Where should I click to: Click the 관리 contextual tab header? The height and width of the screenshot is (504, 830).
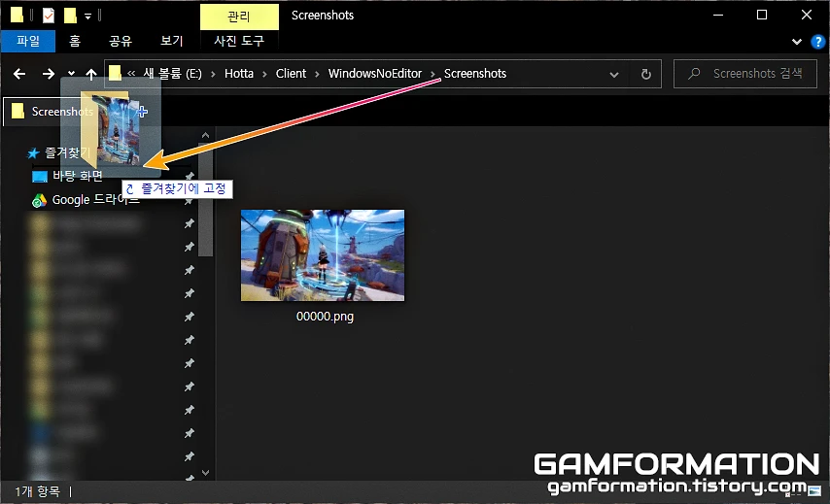[239, 17]
